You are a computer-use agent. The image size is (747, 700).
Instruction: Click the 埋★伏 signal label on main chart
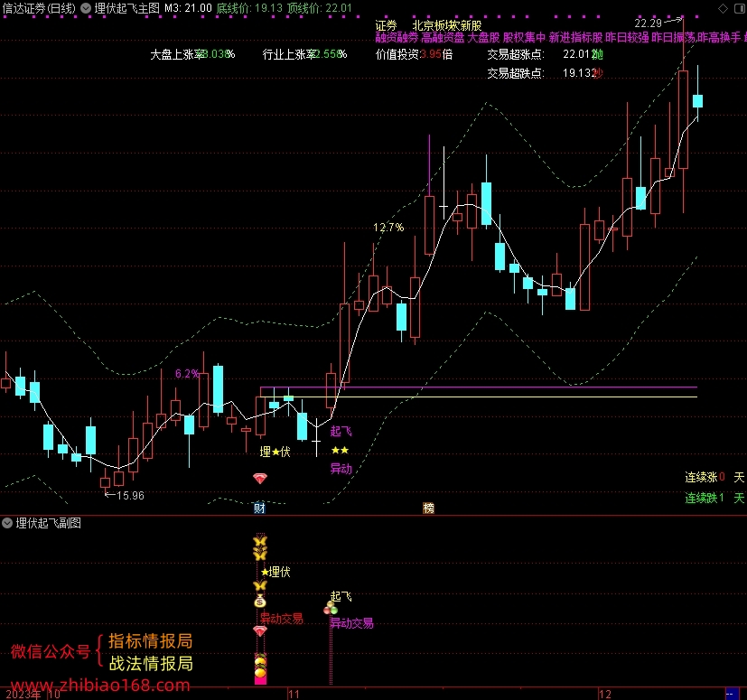[x=275, y=452]
